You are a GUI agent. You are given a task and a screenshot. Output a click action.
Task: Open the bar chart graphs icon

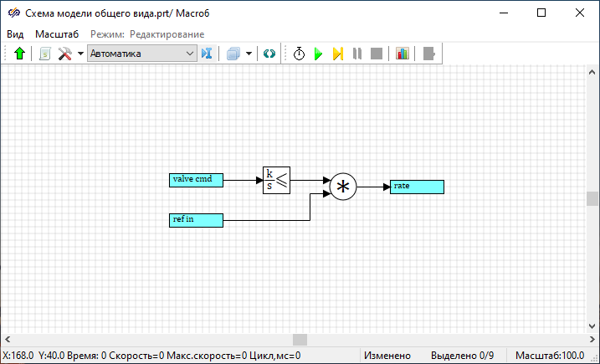point(403,54)
